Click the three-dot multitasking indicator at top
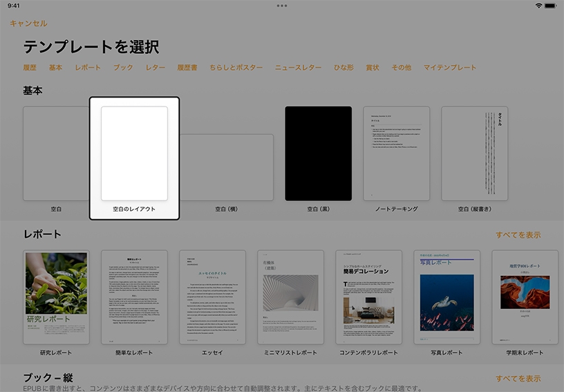The image size is (564, 392). pyautogui.click(x=282, y=6)
